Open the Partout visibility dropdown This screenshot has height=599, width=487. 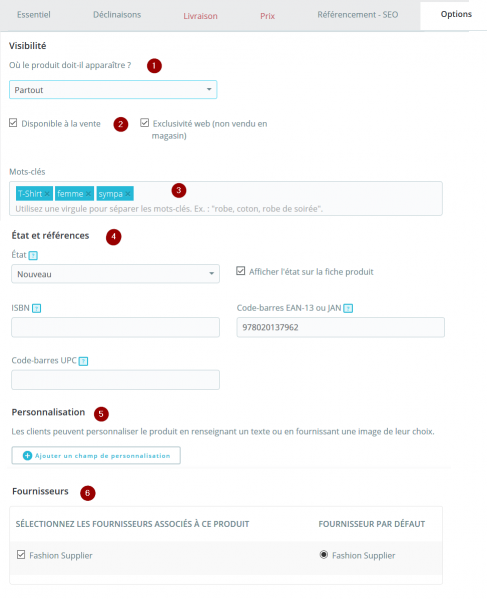click(113, 90)
